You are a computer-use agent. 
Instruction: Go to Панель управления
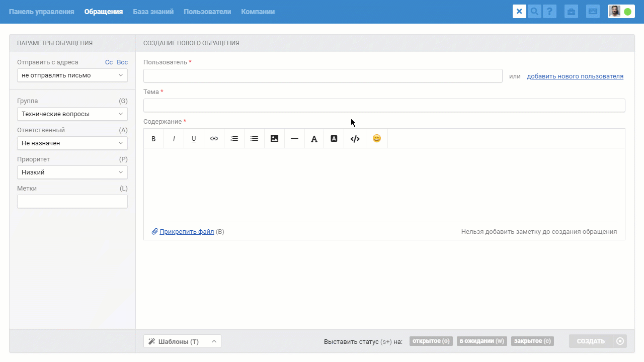click(41, 12)
